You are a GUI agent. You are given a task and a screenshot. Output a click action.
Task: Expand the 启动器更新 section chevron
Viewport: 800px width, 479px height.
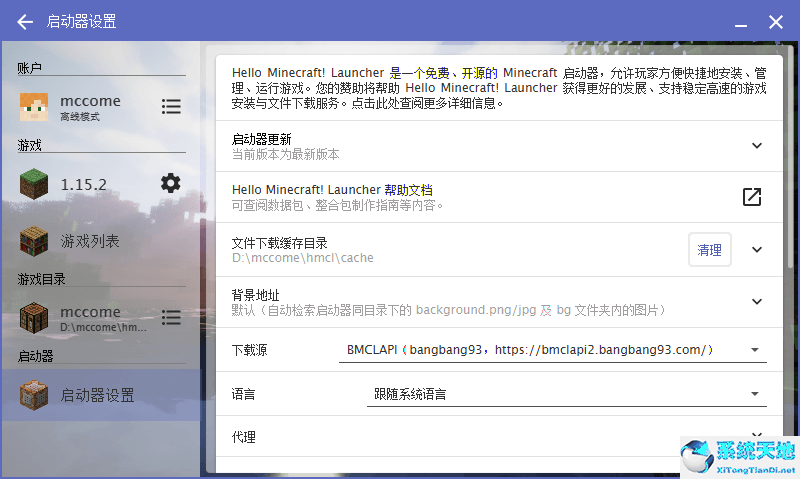(x=757, y=146)
